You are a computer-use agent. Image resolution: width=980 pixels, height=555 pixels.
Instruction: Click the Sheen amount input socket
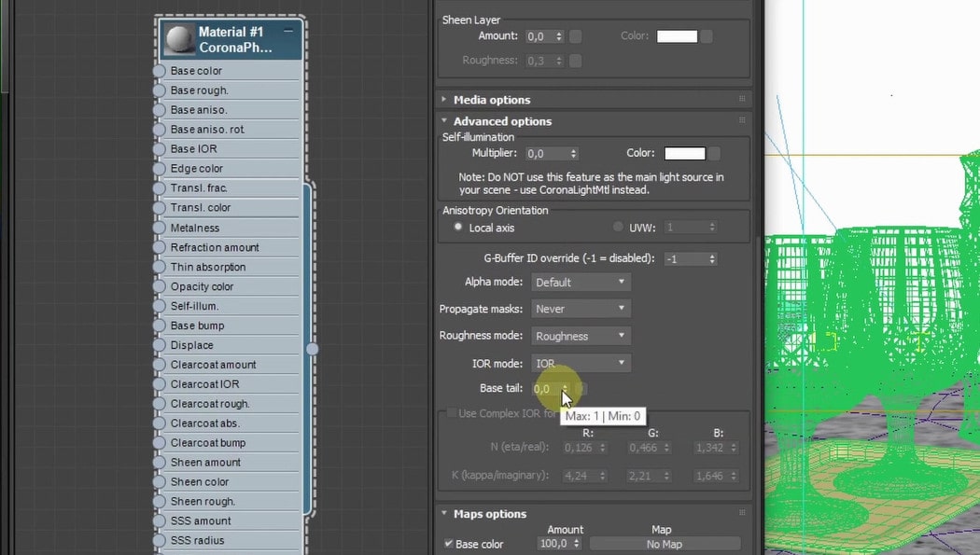159,462
